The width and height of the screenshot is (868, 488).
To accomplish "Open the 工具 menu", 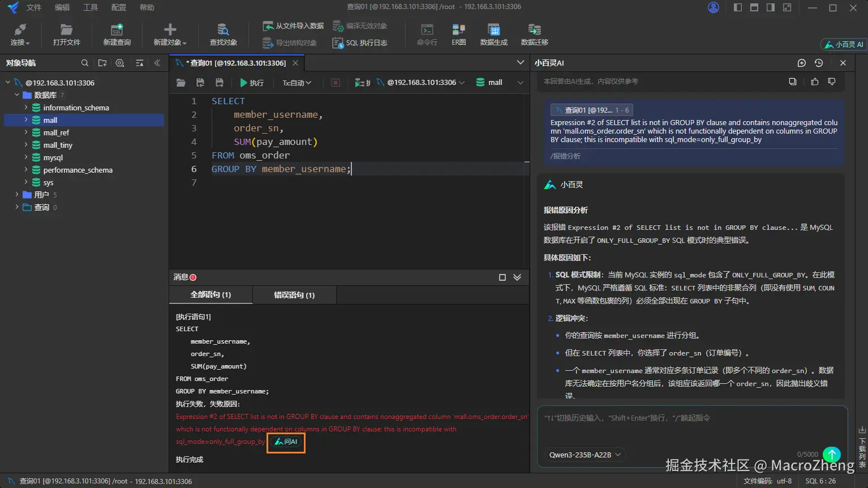I will click(x=91, y=7).
